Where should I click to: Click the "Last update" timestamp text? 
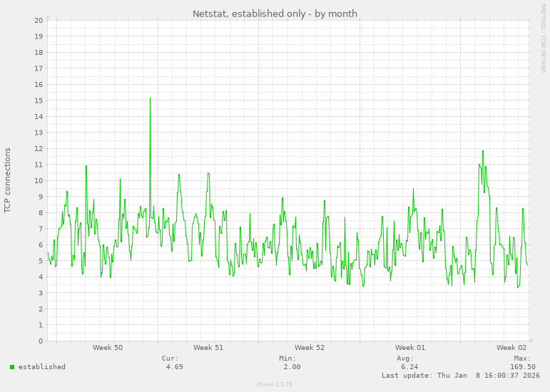coord(460,376)
